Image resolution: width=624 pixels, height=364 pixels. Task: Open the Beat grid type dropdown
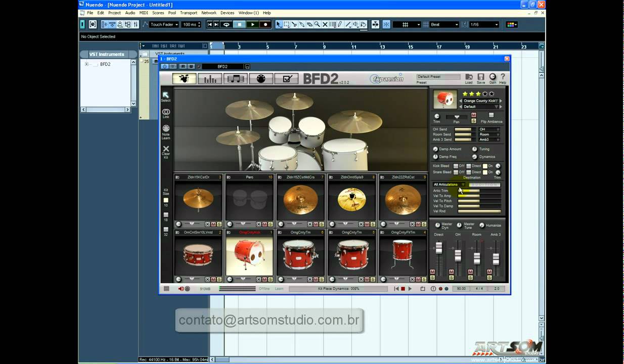point(444,24)
